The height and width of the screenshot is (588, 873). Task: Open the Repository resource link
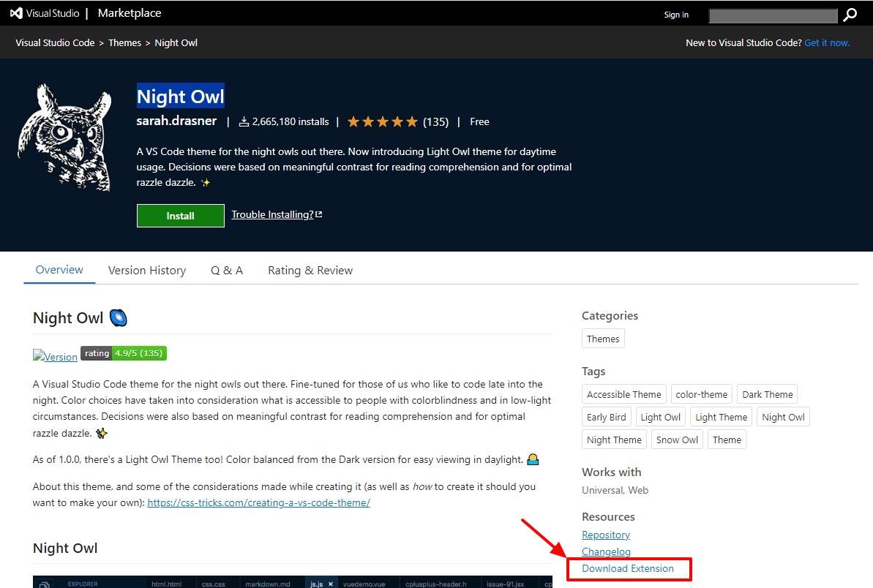[x=606, y=535]
